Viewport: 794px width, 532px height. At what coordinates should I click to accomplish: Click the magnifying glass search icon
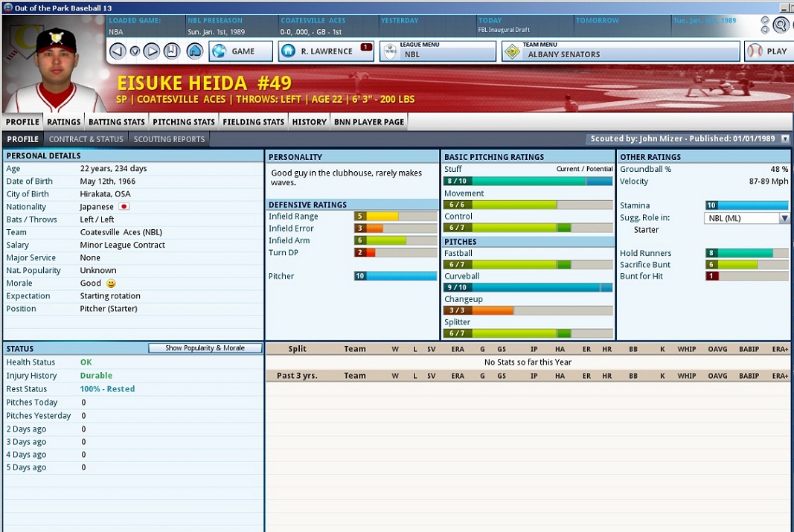(780, 24)
